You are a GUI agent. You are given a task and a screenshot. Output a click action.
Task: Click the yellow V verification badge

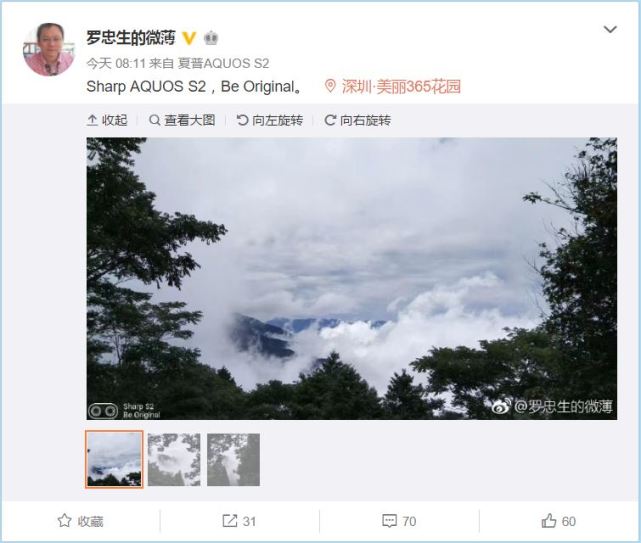pos(189,38)
